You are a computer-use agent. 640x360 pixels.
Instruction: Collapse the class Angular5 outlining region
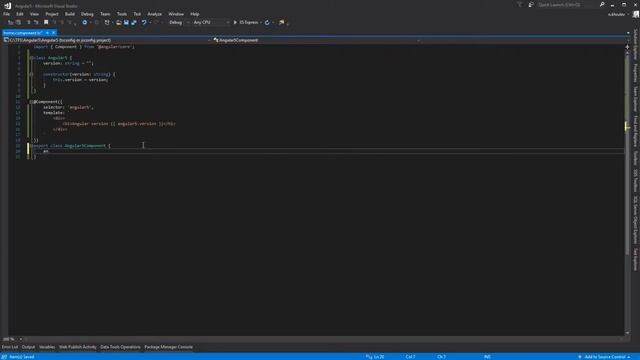31,58
